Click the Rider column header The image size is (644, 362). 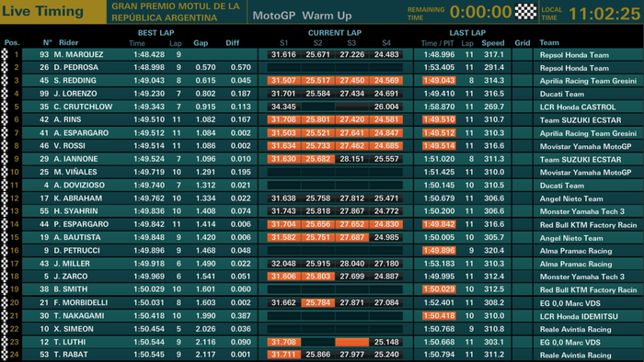tap(68, 42)
